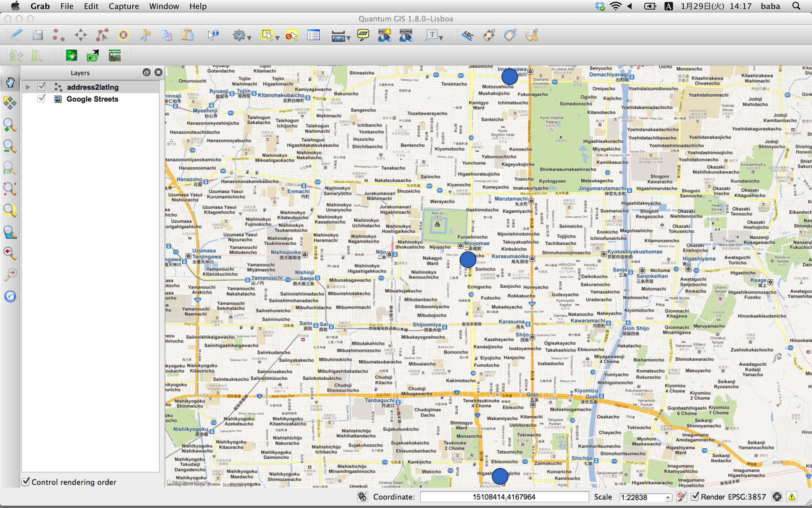812x508 pixels.
Task: Select the Google Streets layer
Action: [x=92, y=99]
